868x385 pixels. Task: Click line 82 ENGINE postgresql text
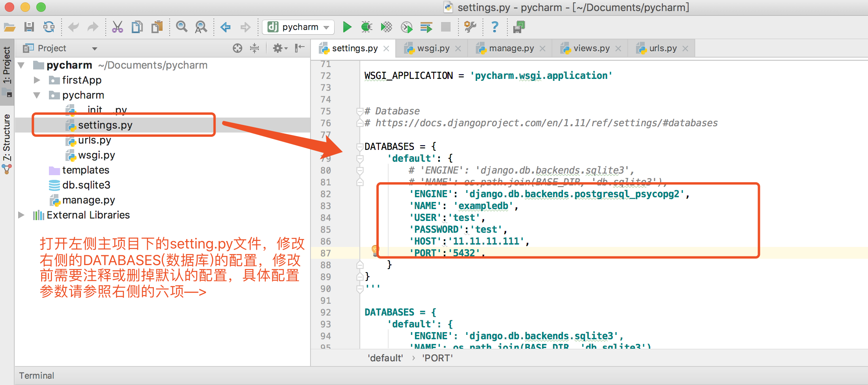tap(550, 194)
